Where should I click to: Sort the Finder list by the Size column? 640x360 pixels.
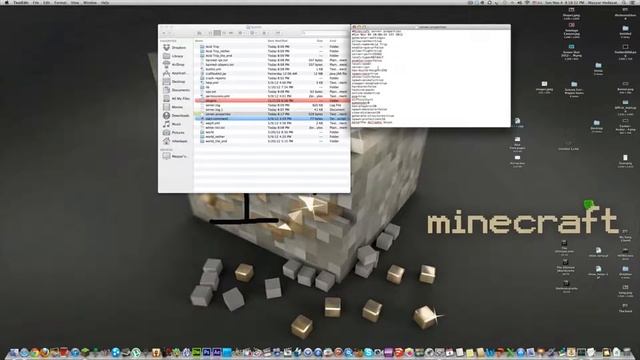(x=320, y=41)
